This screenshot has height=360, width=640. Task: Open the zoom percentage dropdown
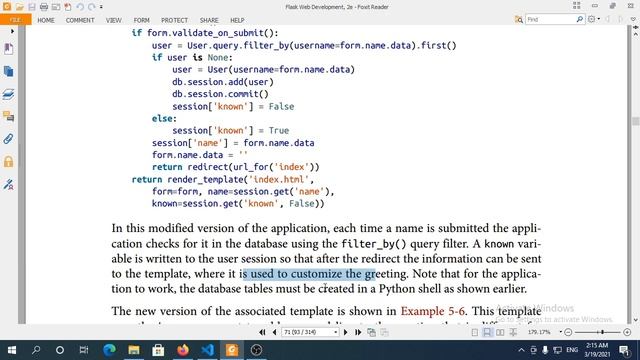(560, 332)
